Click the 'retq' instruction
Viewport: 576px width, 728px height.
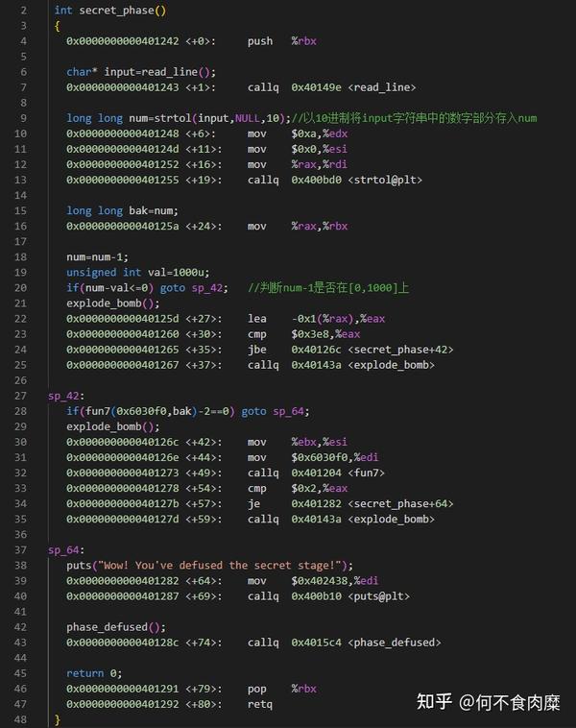click(260, 704)
